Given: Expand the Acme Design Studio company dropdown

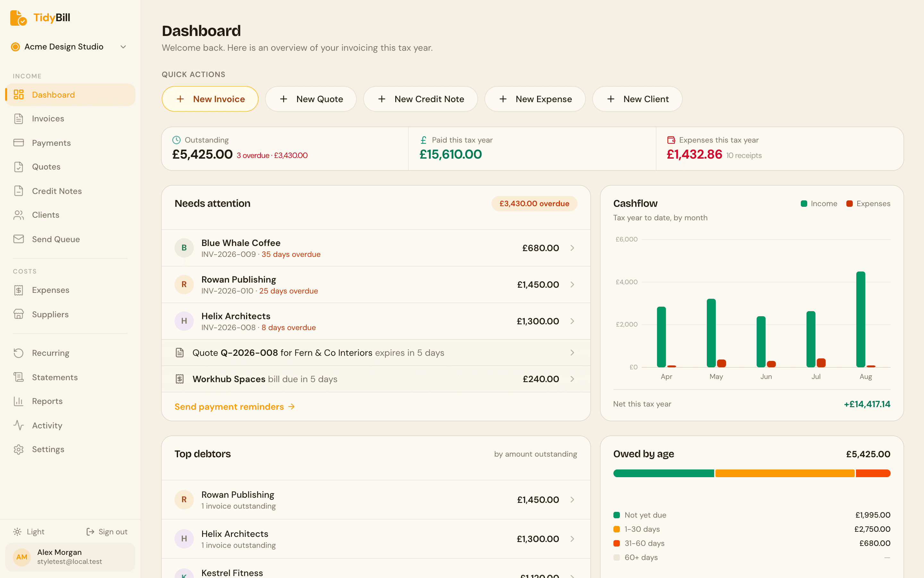Looking at the screenshot, I should [x=69, y=47].
